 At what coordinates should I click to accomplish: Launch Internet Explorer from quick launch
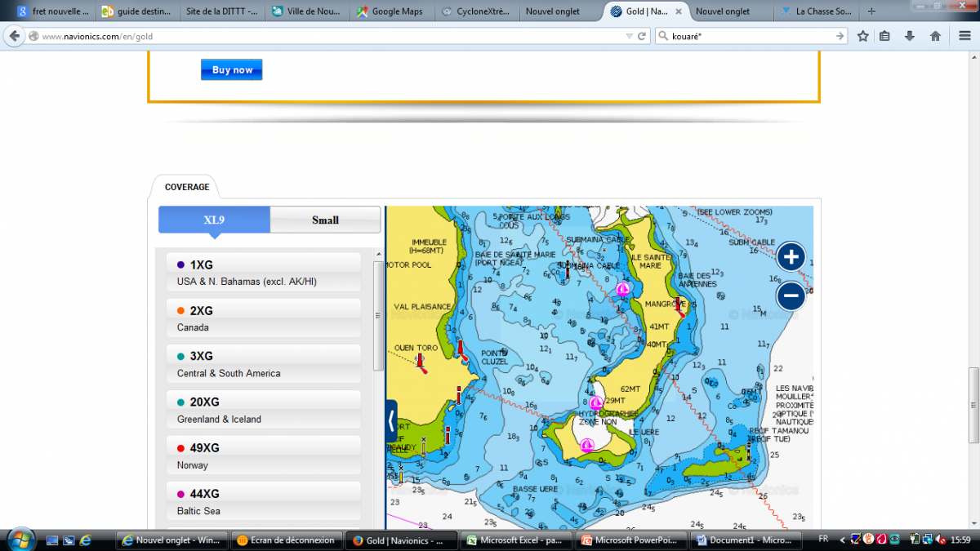pyautogui.click(x=85, y=540)
